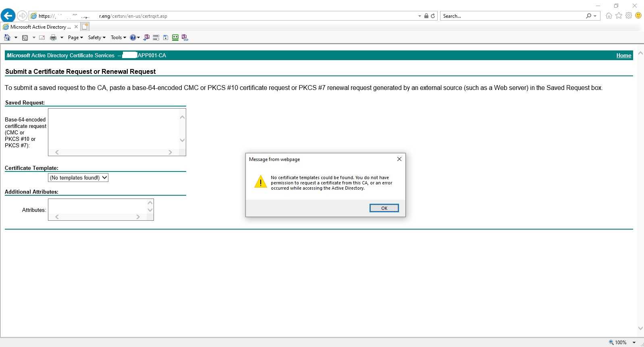
Task: Expand the Print options dropdown arrow
Action: (62, 38)
